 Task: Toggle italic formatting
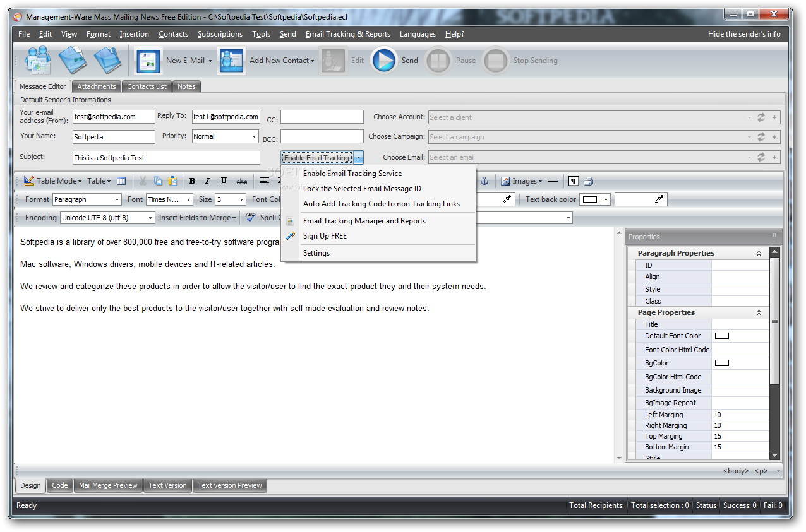pyautogui.click(x=207, y=181)
